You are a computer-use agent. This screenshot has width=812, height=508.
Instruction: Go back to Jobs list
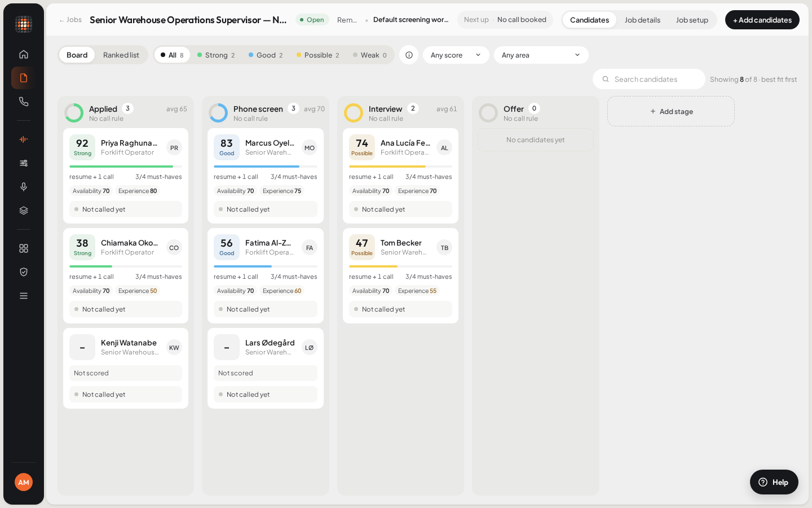click(x=70, y=20)
